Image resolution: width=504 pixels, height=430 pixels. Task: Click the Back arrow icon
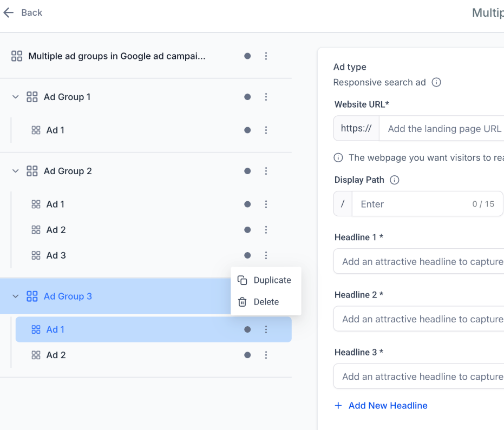[8, 12]
